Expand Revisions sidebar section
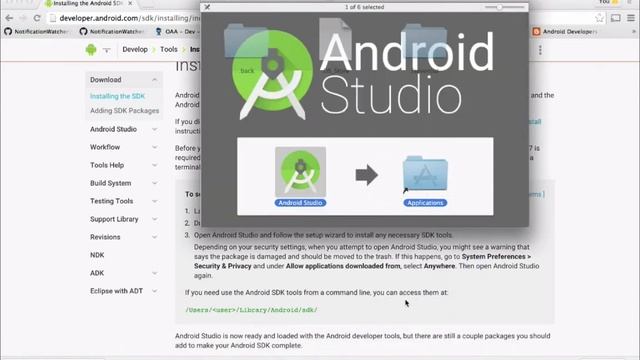The image size is (640, 360). 155,237
